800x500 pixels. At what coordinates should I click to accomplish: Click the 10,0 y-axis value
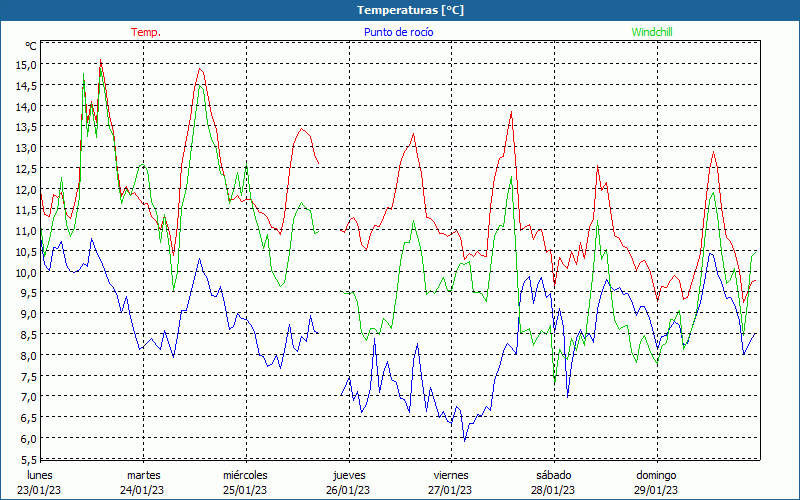click(26, 272)
